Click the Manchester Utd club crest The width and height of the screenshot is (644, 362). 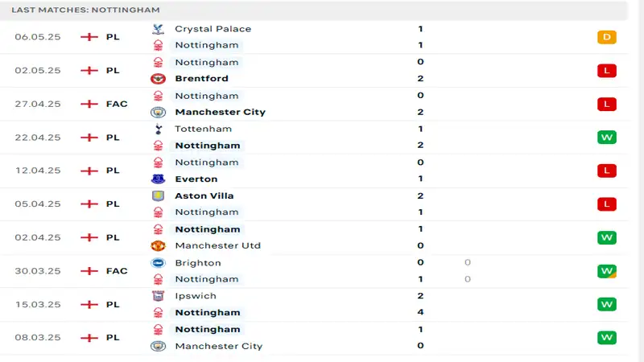[x=158, y=245]
